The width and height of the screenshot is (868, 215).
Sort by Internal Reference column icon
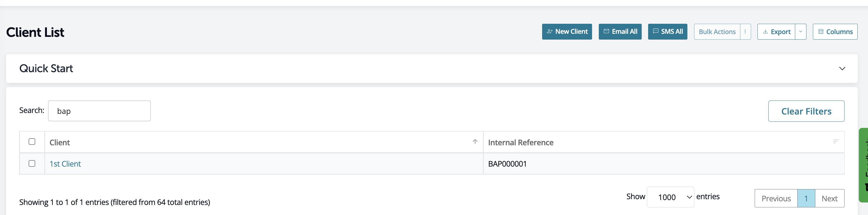tap(835, 142)
